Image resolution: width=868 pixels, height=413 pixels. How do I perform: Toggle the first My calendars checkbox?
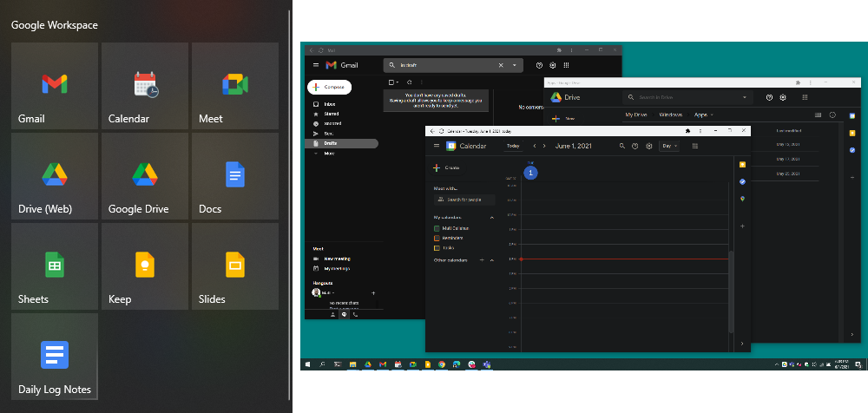(x=437, y=228)
